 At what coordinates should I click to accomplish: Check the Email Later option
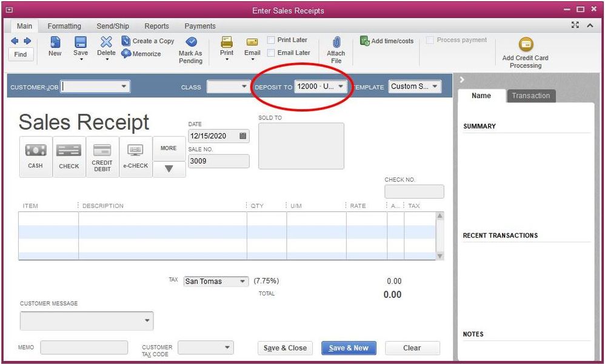pyautogui.click(x=272, y=52)
